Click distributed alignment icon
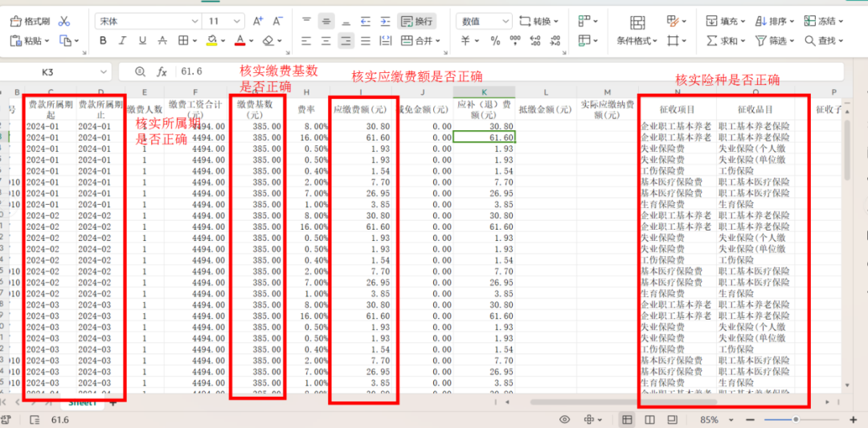The width and height of the screenshot is (868, 428). [385, 40]
